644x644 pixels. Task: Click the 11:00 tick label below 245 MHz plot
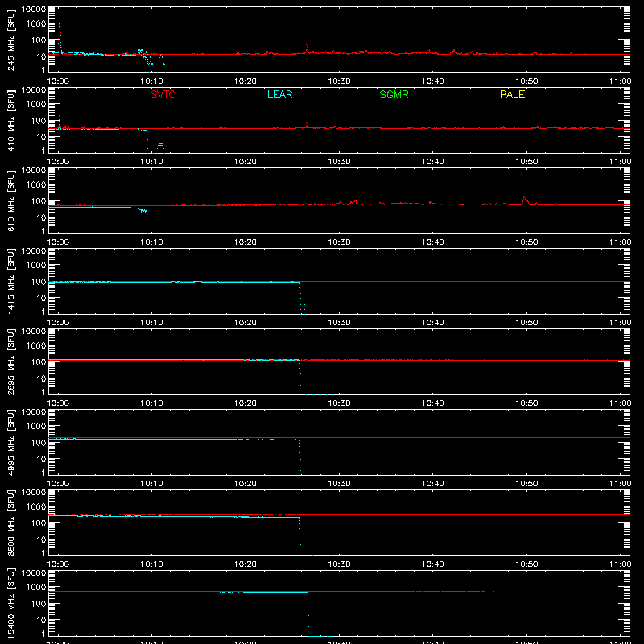point(620,81)
